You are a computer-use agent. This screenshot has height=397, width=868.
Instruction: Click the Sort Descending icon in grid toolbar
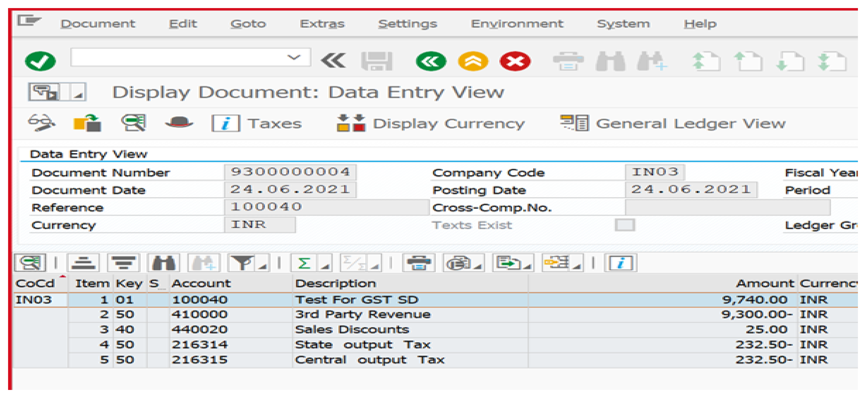click(x=123, y=263)
